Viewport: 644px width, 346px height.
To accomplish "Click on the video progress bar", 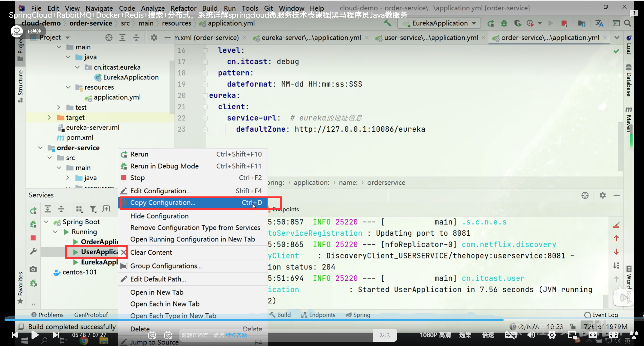I will 253,320.
